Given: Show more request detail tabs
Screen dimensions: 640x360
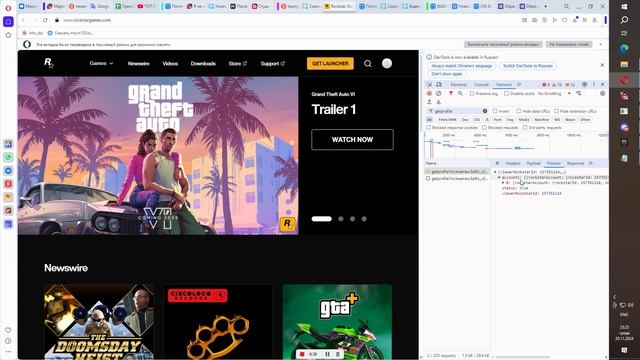Looking at the screenshot, I should click(x=591, y=163).
